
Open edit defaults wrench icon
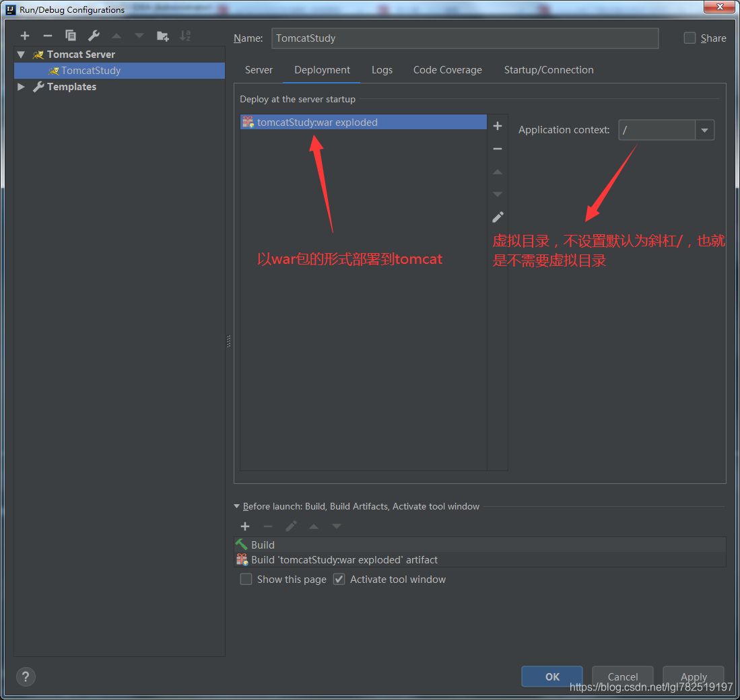94,36
